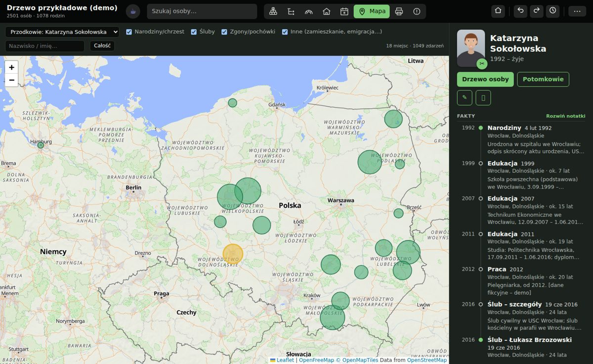Undo the last action

click(x=520, y=11)
